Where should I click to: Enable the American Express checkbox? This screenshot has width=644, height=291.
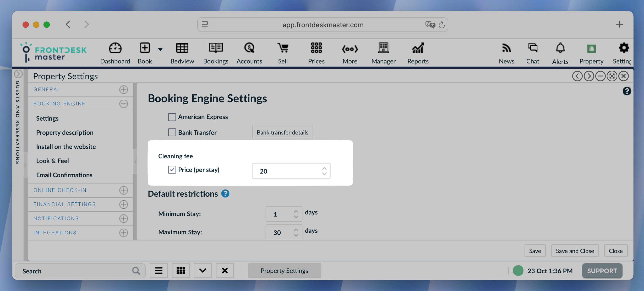172,117
